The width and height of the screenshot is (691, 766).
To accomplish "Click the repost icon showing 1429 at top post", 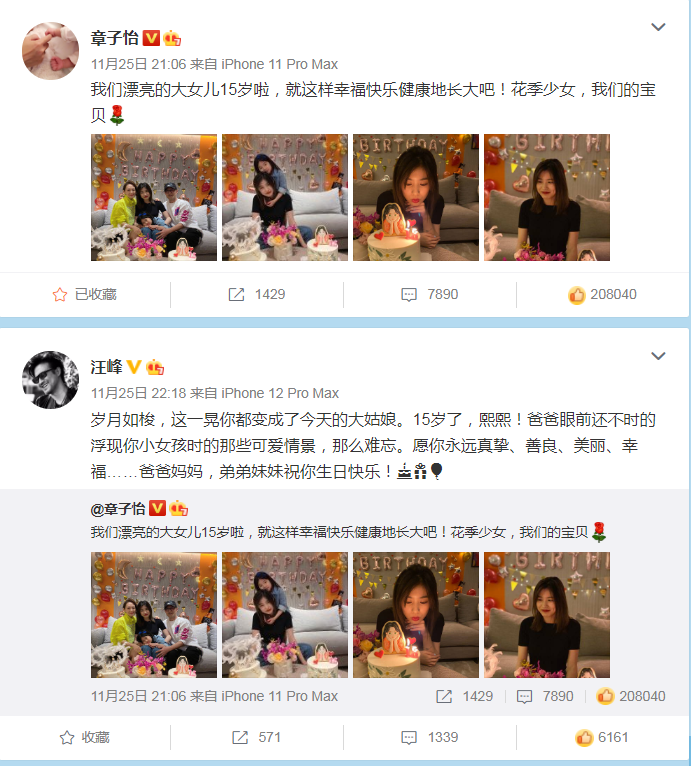I will (x=237, y=295).
